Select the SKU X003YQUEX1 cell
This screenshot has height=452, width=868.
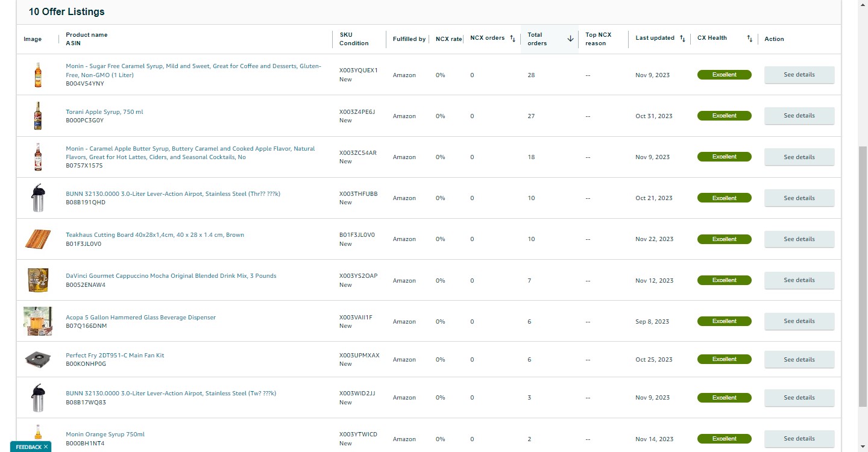tap(359, 71)
